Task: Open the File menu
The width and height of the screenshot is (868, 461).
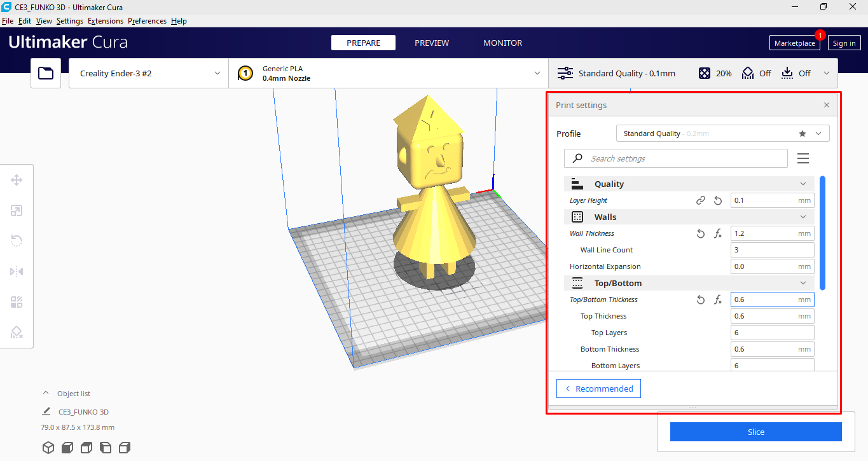Action: tap(8, 21)
